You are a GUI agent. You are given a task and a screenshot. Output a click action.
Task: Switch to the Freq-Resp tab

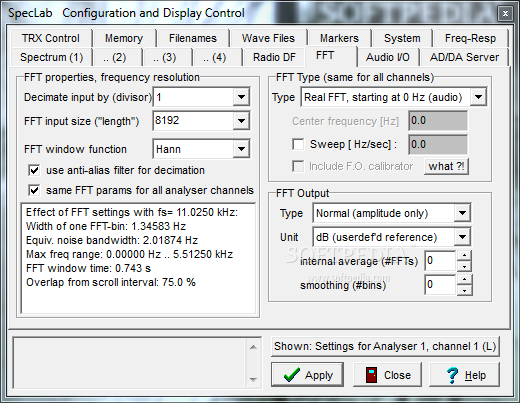[470, 38]
